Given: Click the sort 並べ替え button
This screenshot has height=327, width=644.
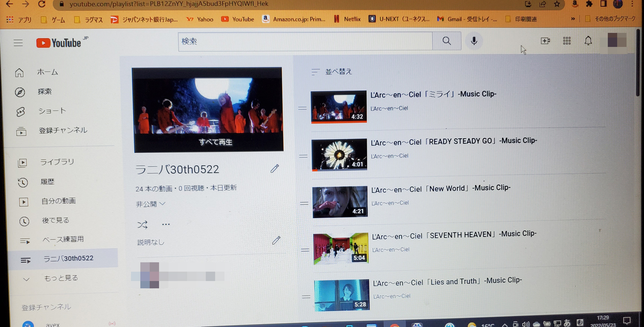Looking at the screenshot, I should tap(332, 72).
